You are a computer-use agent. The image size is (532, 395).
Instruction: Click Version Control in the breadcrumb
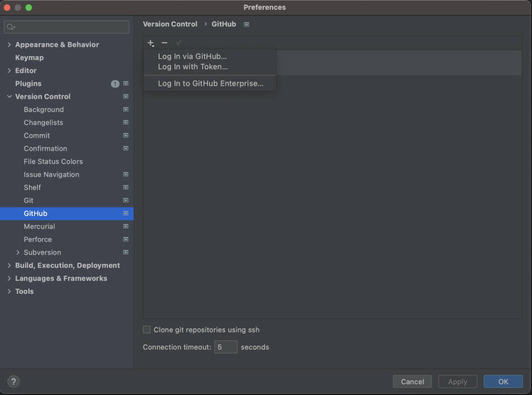click(x=170, y=24)
